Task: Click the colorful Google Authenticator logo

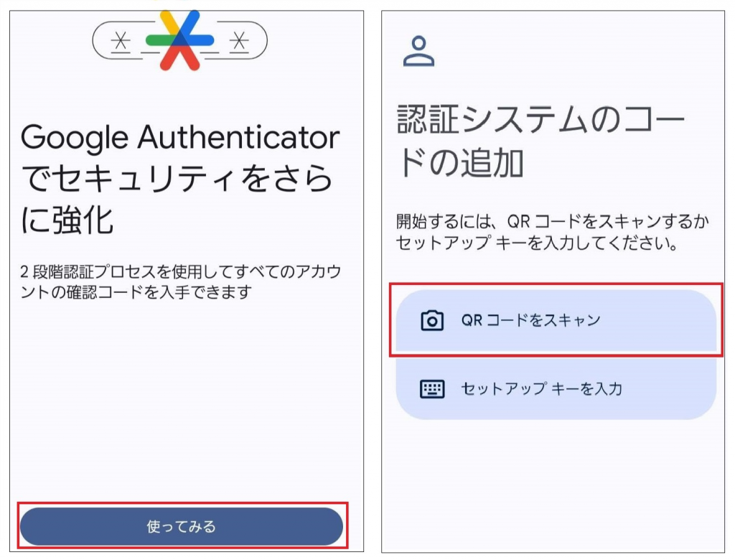Action: coord(180,41)
